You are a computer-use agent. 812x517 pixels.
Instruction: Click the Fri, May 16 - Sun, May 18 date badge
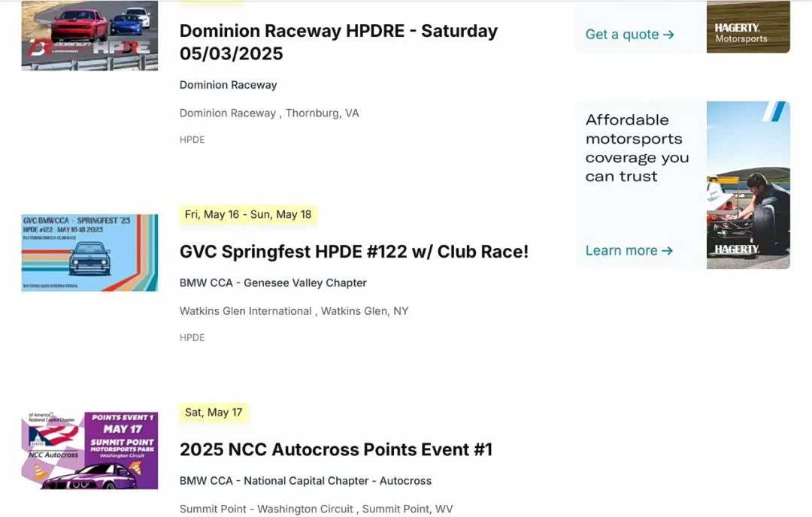(x=248, y=214)
